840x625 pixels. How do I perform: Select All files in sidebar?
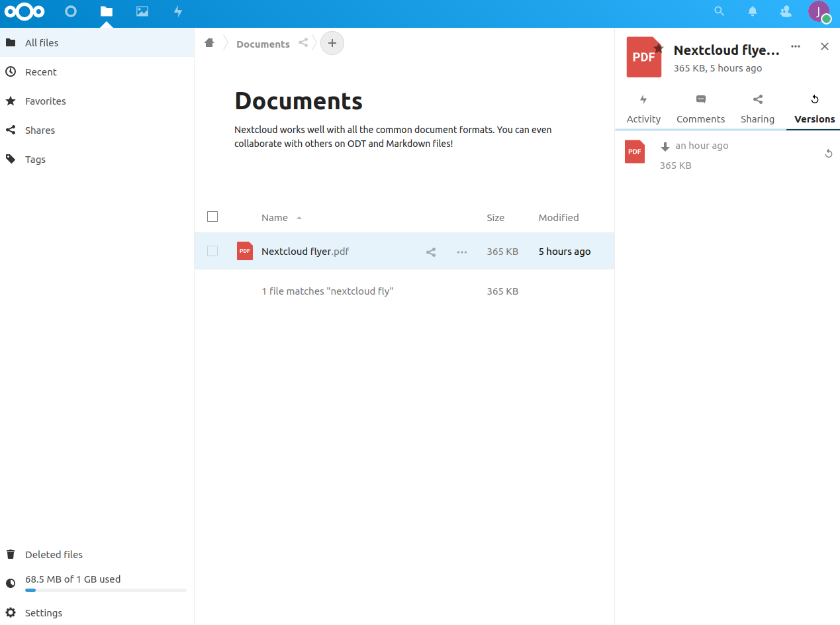click(x=97, y=42)
